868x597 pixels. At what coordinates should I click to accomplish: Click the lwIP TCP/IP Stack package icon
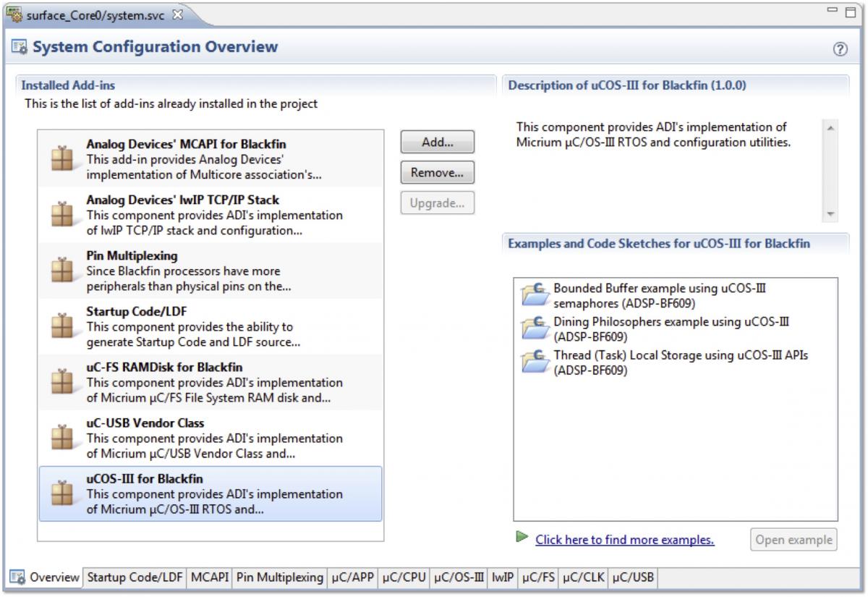[x=63, y=215]
